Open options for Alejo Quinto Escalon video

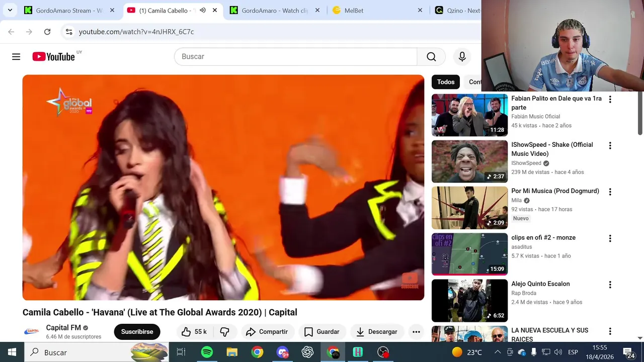click(610, 285)
